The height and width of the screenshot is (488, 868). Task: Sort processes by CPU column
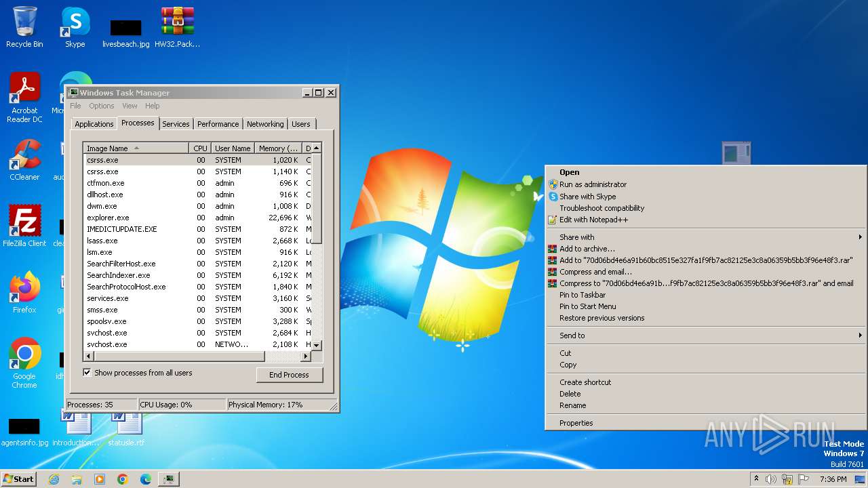coord(200,148)
